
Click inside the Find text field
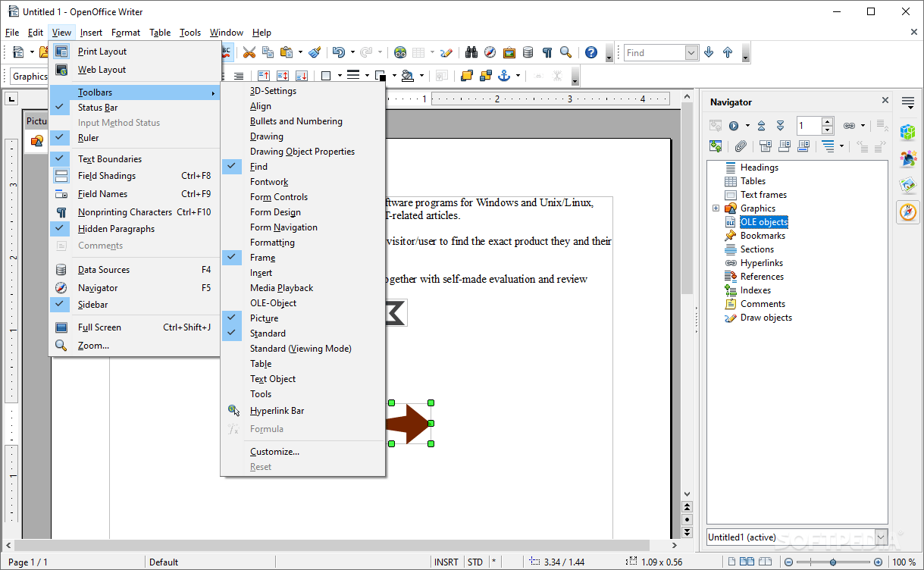tap(654, 52)
